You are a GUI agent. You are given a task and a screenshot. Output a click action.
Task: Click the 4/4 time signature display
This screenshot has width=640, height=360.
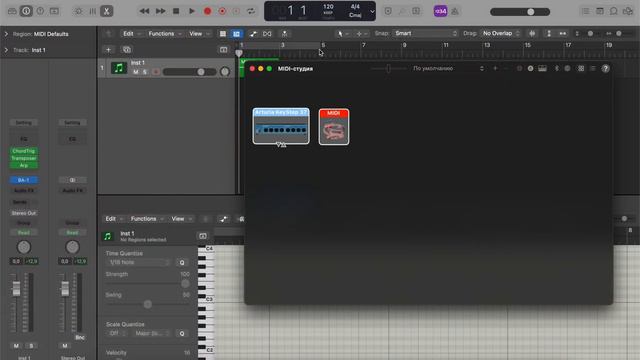pos(355,7)
